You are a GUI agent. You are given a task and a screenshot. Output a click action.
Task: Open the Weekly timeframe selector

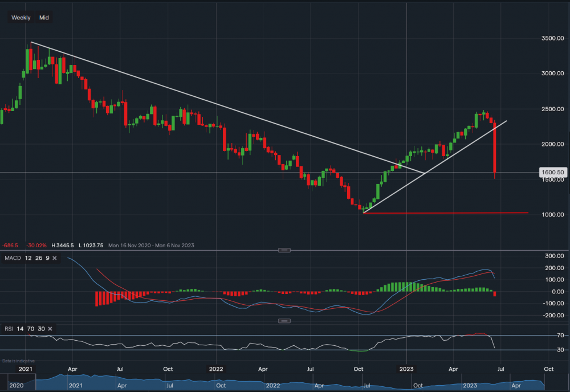click(x=21, y=18)
